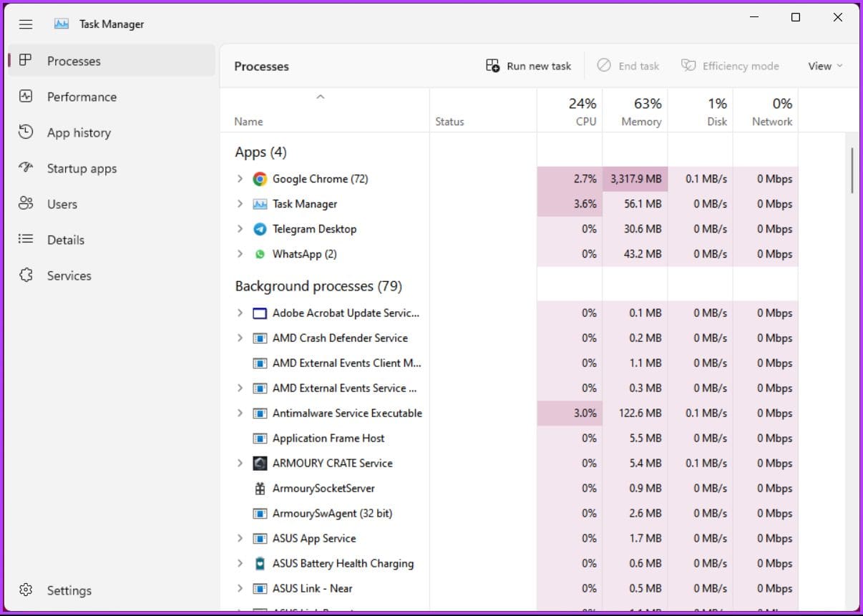Select the Google Chrome process icon
The height and width of the screenshot is (616, 863).
click(x=260, y=179)
